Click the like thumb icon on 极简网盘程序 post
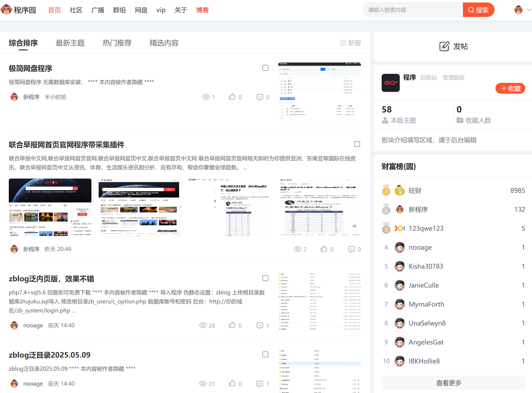The height and width of the screenshot is (393, 532). 232,97
